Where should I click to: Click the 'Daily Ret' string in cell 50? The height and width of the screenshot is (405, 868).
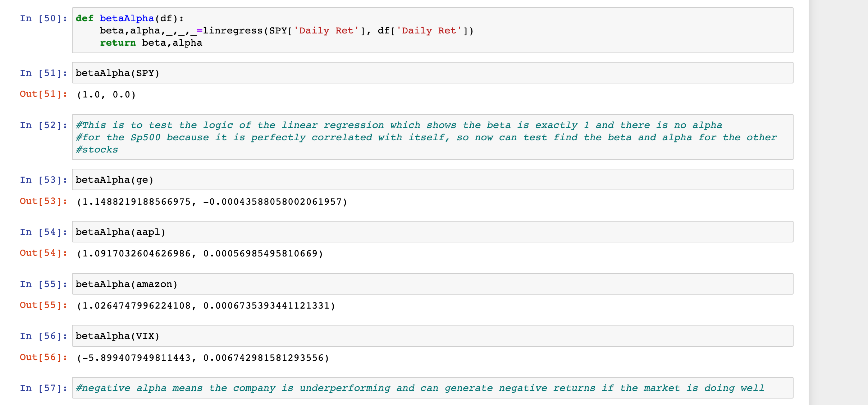click(x=326, y=30)
